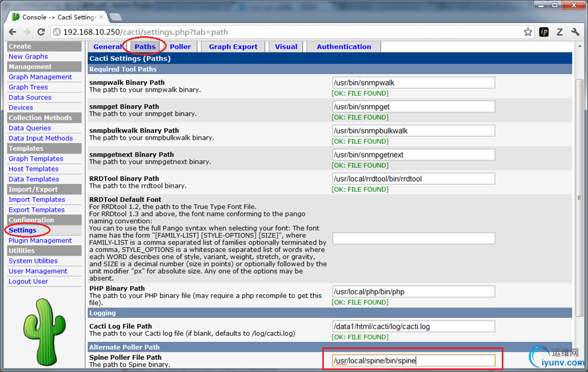Switch to the Graph Export tab
The height and width of the screenshot is (372, 588).
pos(233,47)
